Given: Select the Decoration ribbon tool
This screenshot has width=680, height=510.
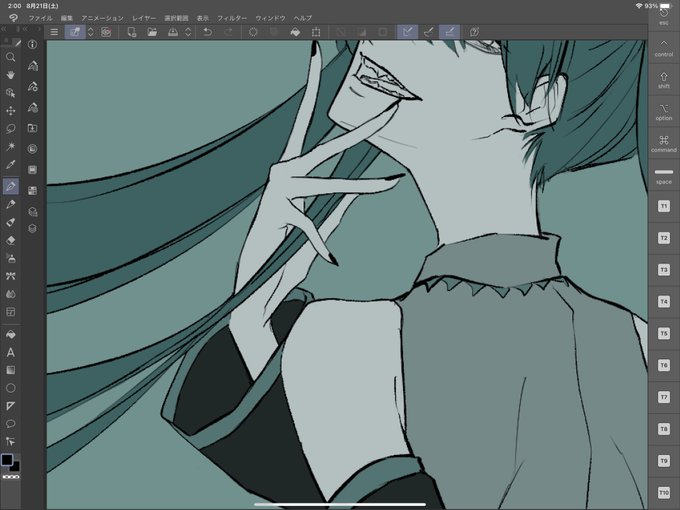Looking at the screenshot, I should pyautogui.click(x=10, y=276).
